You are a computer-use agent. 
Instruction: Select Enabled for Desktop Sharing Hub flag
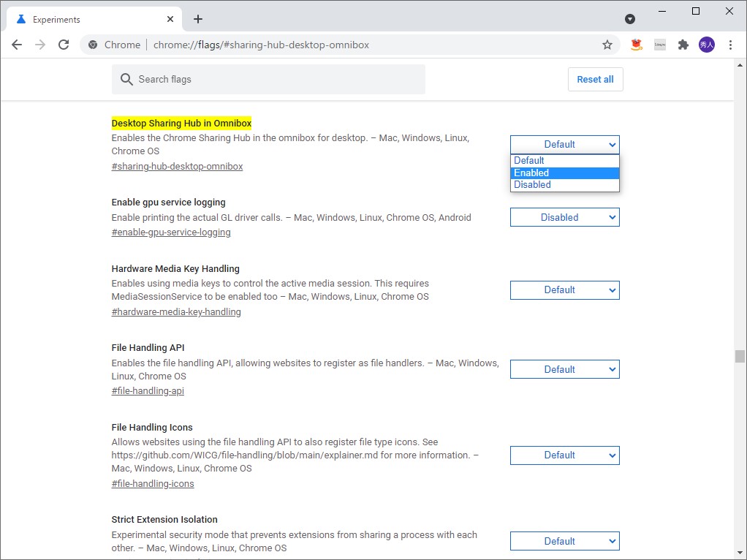(564, 173)
